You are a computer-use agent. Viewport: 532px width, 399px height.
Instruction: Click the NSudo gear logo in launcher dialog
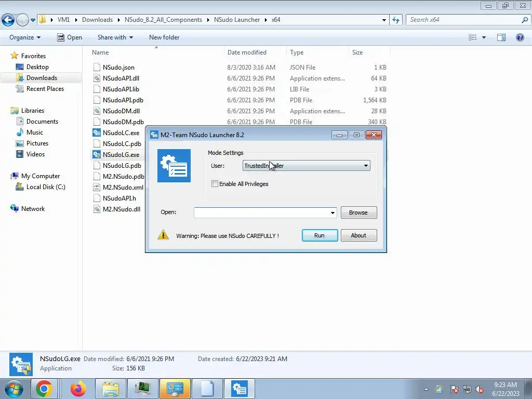174,166
